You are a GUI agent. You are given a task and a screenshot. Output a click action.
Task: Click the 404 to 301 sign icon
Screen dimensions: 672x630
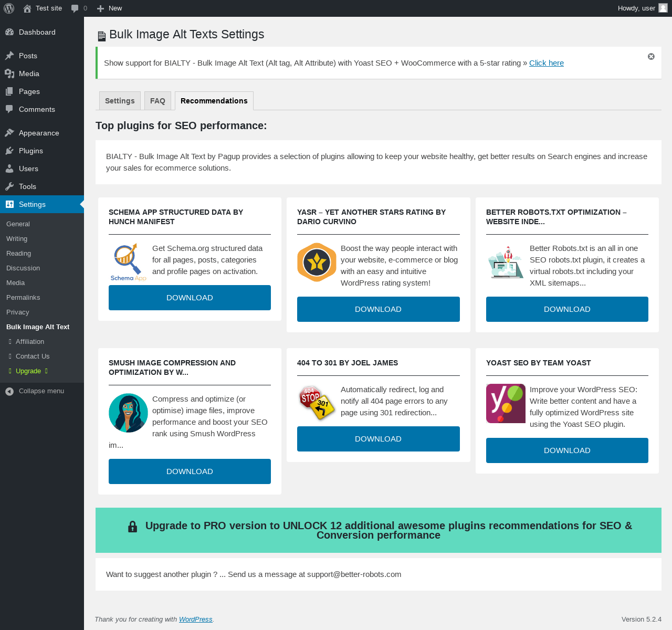click(317, 403)
